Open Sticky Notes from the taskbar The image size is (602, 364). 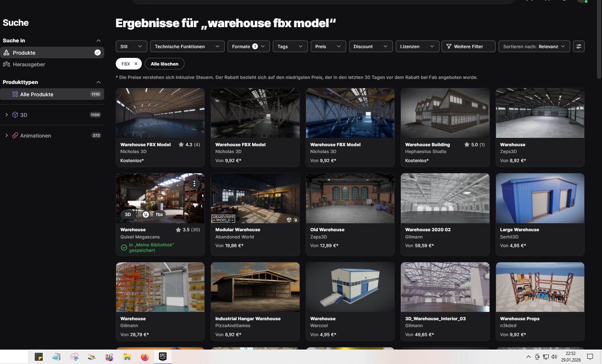(39, 357)
